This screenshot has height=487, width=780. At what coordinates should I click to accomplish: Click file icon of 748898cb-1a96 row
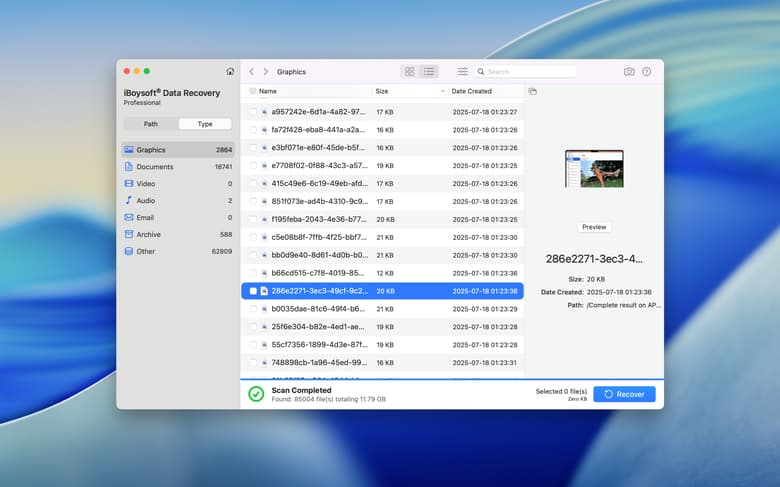pos(264,363)
